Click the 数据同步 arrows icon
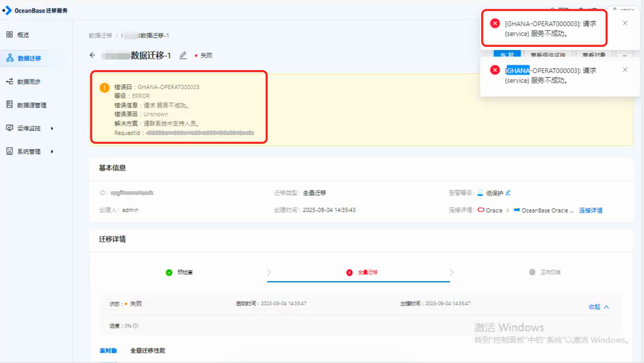The height and width of the screenshot is (363, 644). pyautogui.click(x=10, y=81)
